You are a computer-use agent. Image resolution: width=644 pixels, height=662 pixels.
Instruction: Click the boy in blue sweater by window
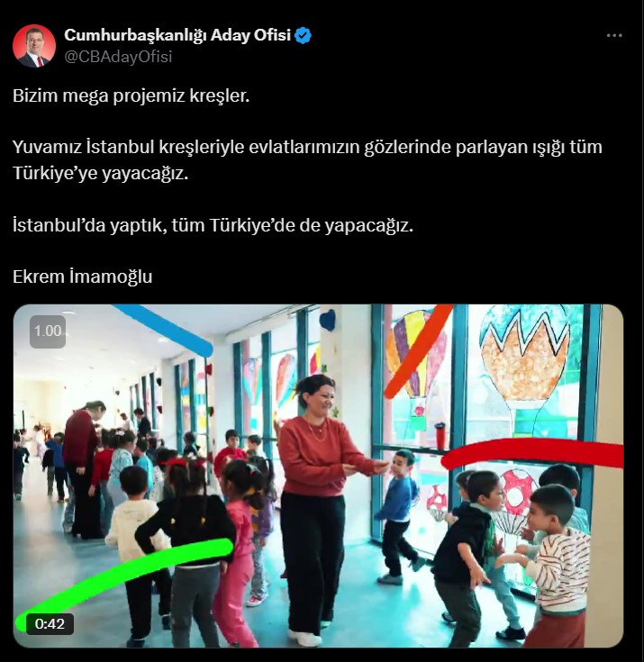point(397,515)
